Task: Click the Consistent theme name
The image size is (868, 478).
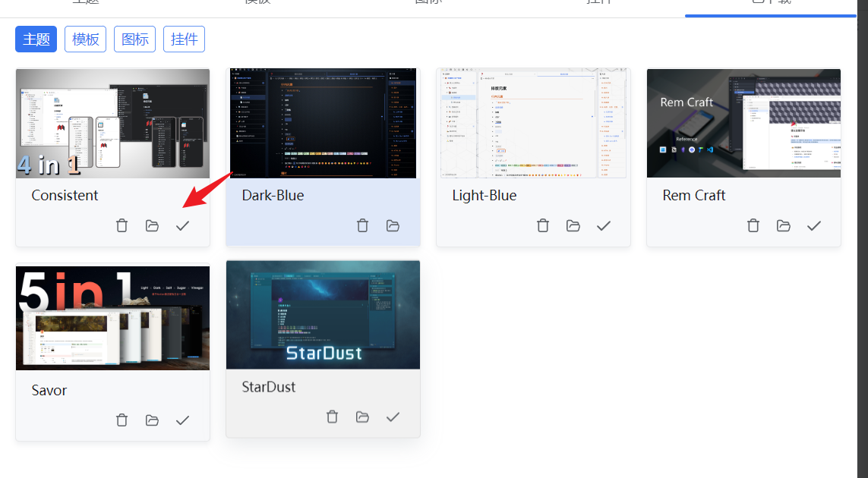Action: click(x=65, y=195)
